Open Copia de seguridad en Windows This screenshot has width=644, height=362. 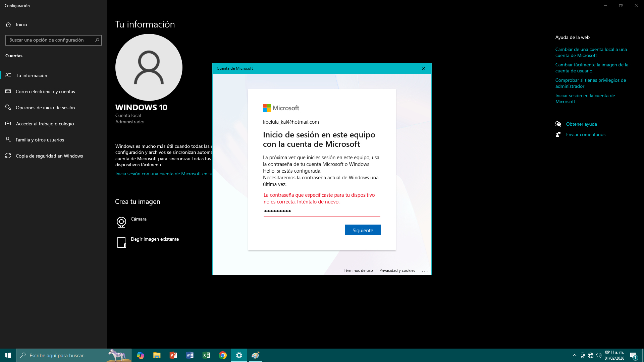pos(54,156)
